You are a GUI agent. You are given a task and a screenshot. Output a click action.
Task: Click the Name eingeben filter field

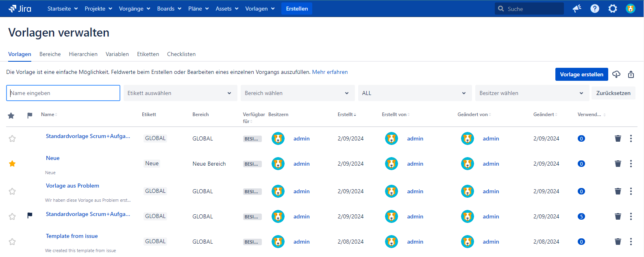63,93
